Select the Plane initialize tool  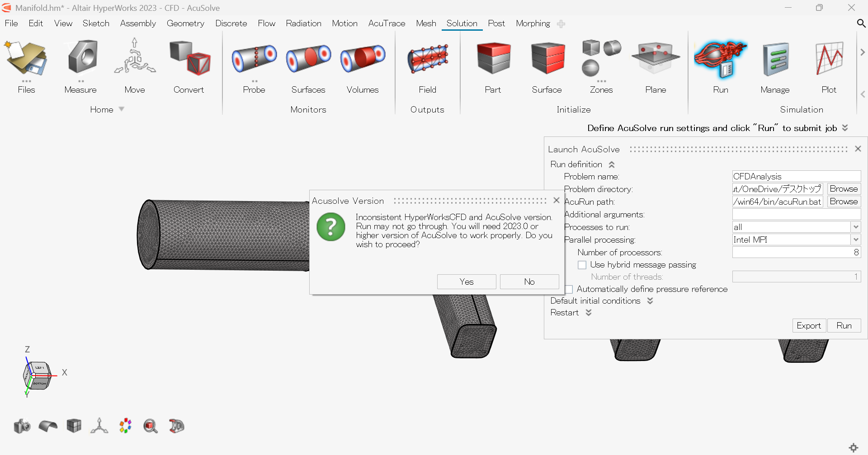click(x=656, y=58)
